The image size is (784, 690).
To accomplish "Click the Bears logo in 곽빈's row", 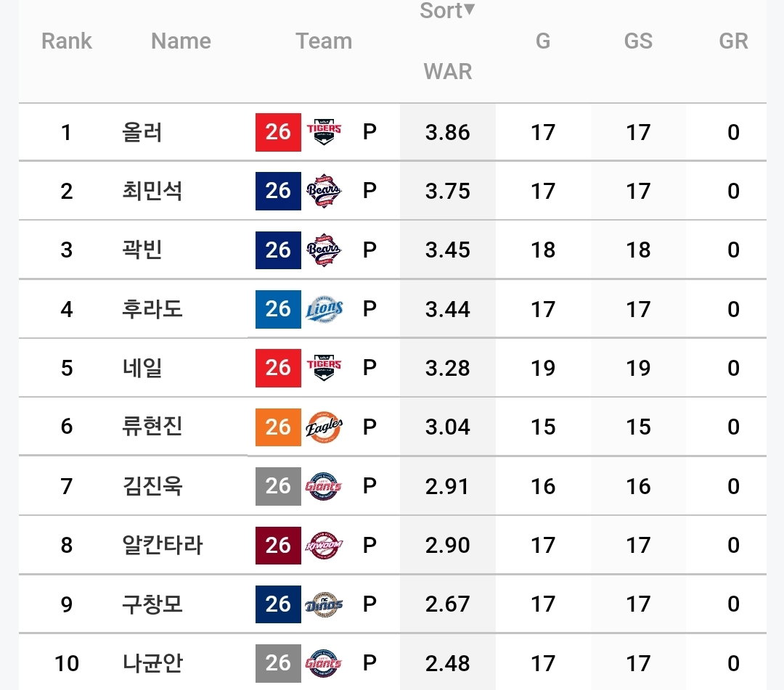I will click(324, 250).
